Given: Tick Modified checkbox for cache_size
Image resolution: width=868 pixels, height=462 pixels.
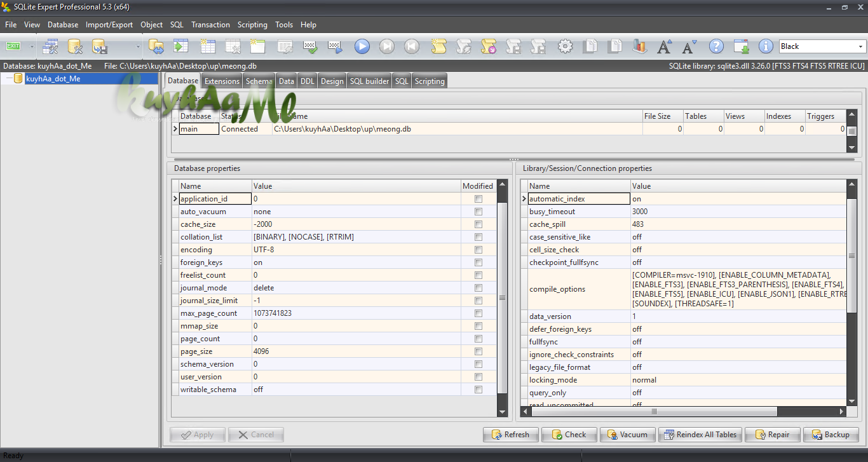Looking at the screenshot, I should pyautogui.click(x=478, y=224).
